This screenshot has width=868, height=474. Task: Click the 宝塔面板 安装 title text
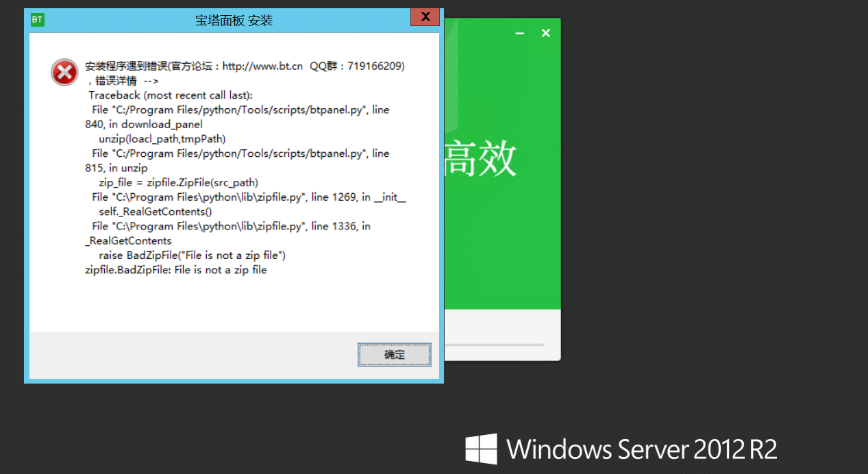[234, 21]
